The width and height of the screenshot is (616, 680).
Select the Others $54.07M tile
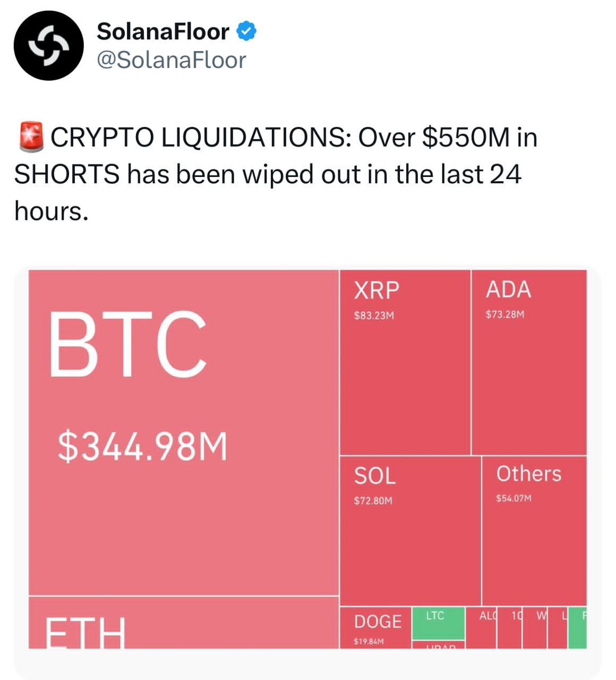[x=534, y=531]
